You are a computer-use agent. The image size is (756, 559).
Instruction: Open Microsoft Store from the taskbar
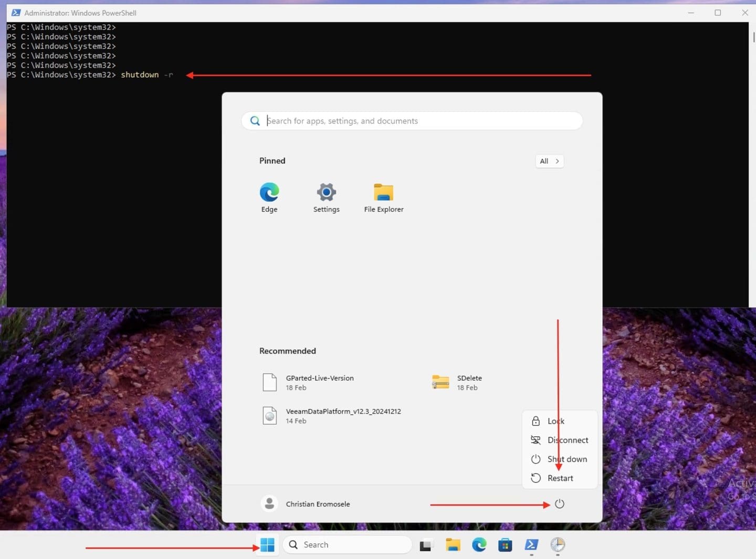point(505,545)
